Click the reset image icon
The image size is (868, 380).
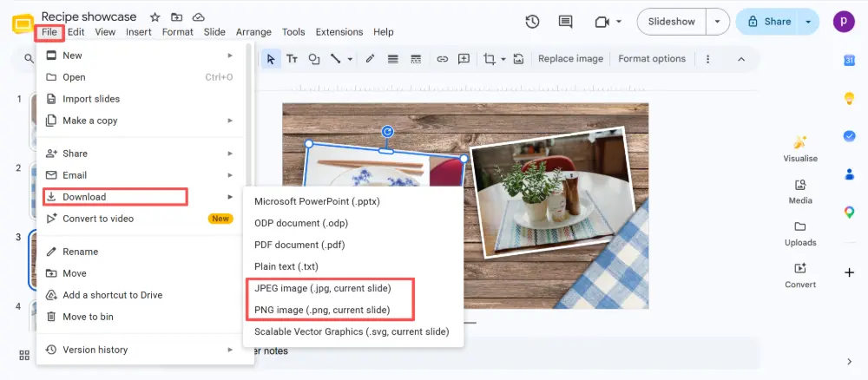click(518, 59)
